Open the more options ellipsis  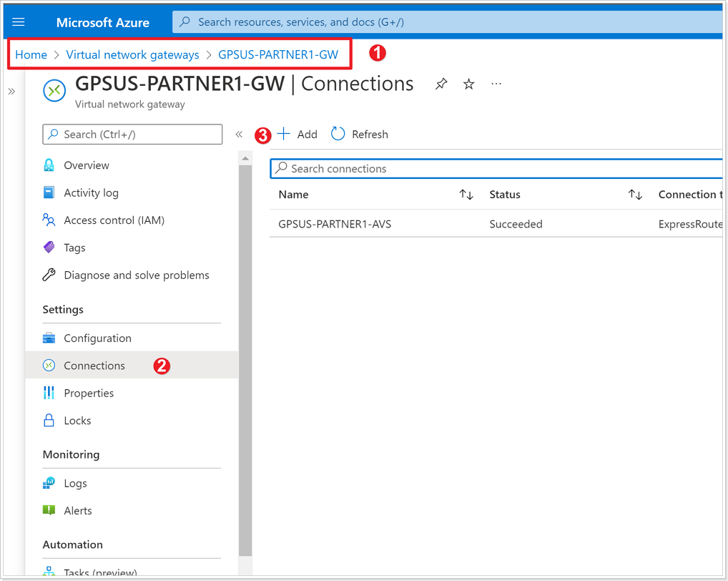pyautogui.click(x=496, y=84)
